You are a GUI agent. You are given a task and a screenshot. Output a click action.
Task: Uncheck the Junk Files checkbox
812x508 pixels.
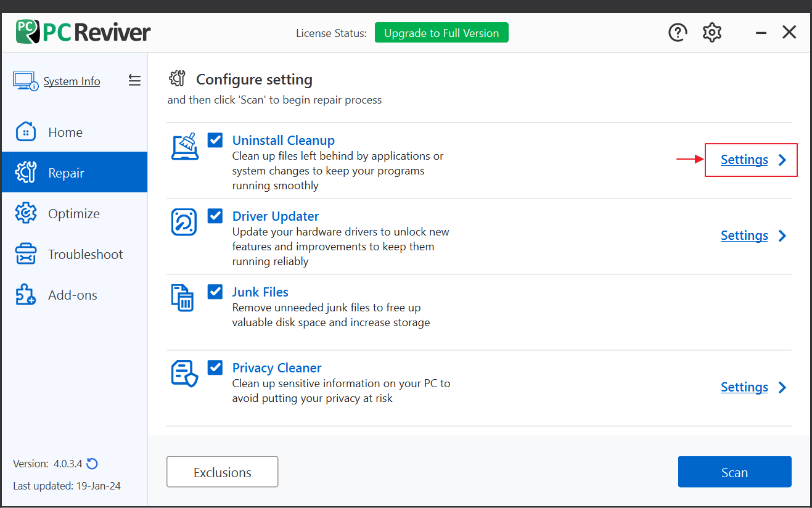click(x=215, y=292)
